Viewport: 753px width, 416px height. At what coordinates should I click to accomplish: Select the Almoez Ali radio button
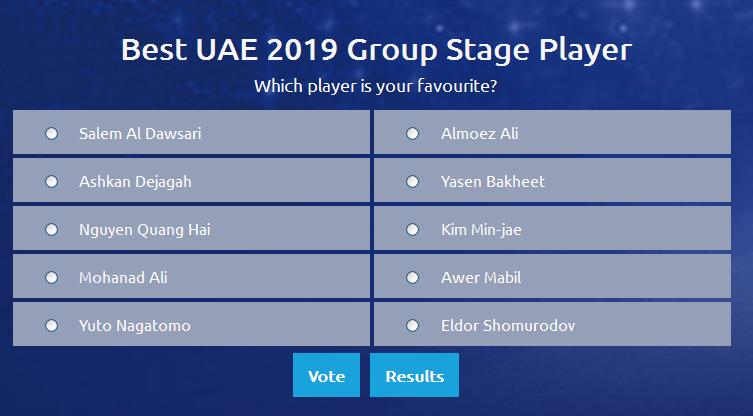tap(413, 134)
